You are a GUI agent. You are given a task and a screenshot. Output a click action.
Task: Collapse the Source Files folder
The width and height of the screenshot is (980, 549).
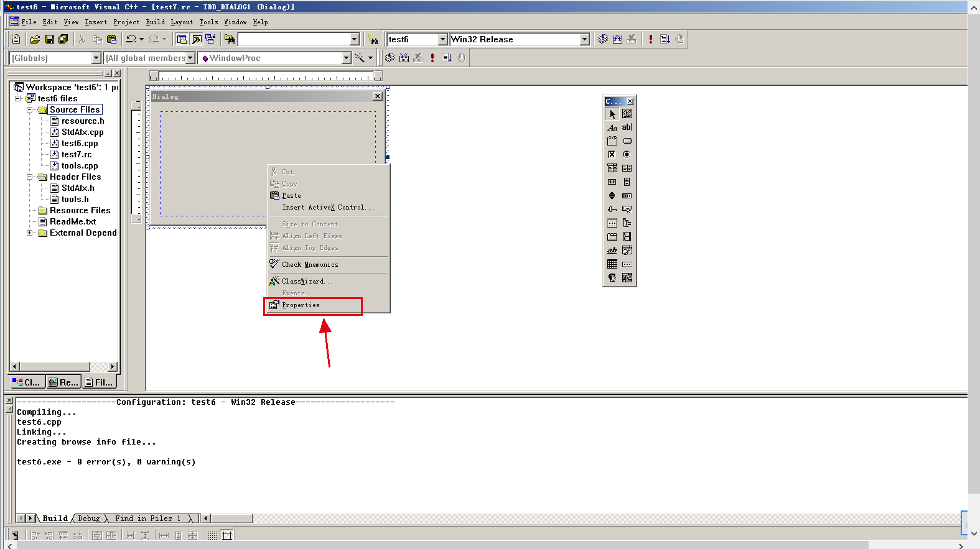click(x=29, y=109)
